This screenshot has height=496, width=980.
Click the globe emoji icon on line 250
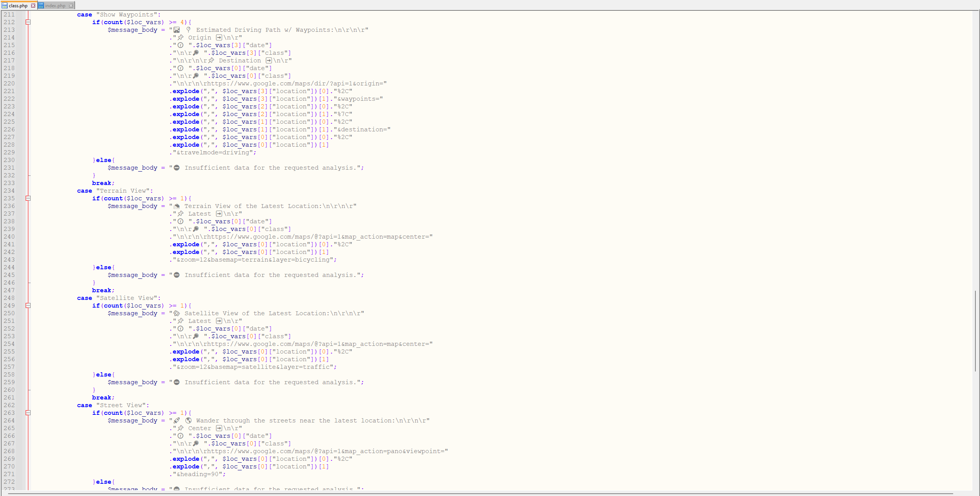[176, 313]
